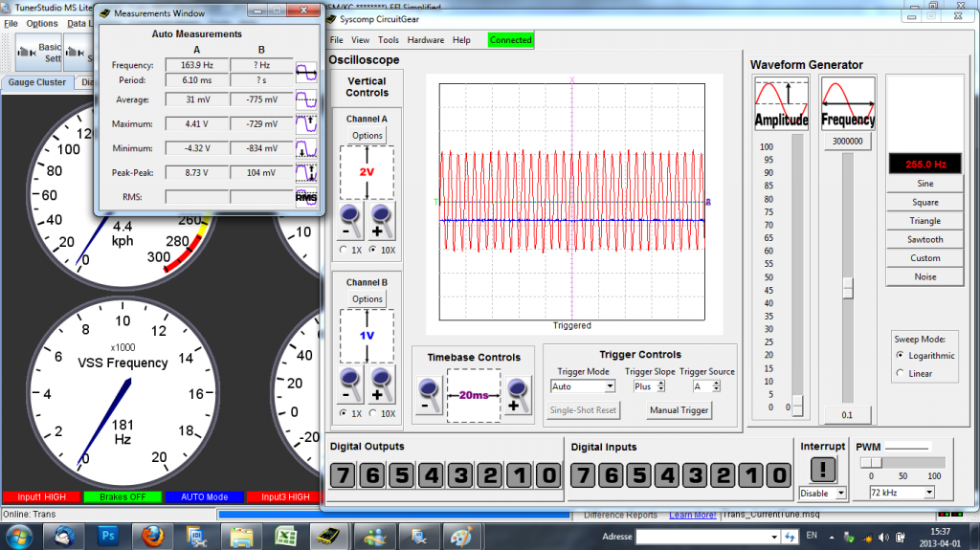Viewport: 980px width, 550px height.
Task: Toggle digital output bit 6
Action: (372, 475)
